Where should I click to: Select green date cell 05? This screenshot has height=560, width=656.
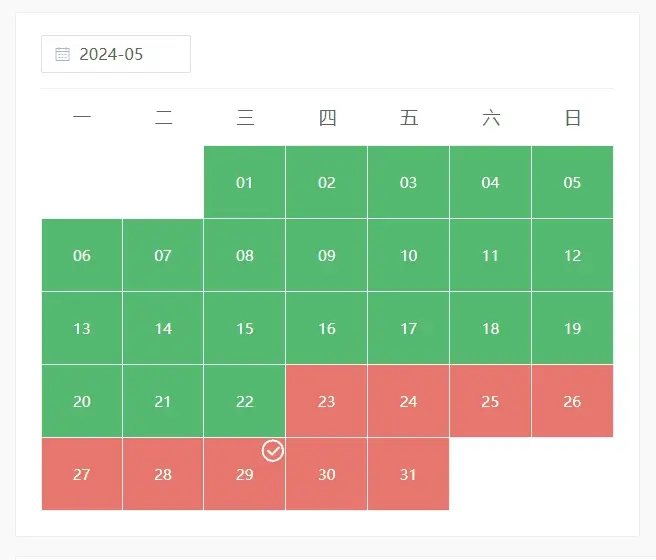[x=572, y=182]
